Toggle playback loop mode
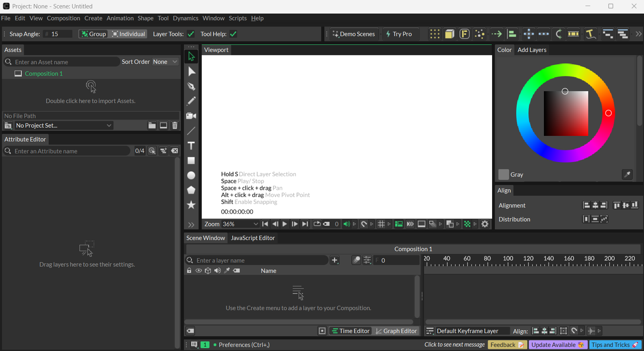 tap(317, 224)
